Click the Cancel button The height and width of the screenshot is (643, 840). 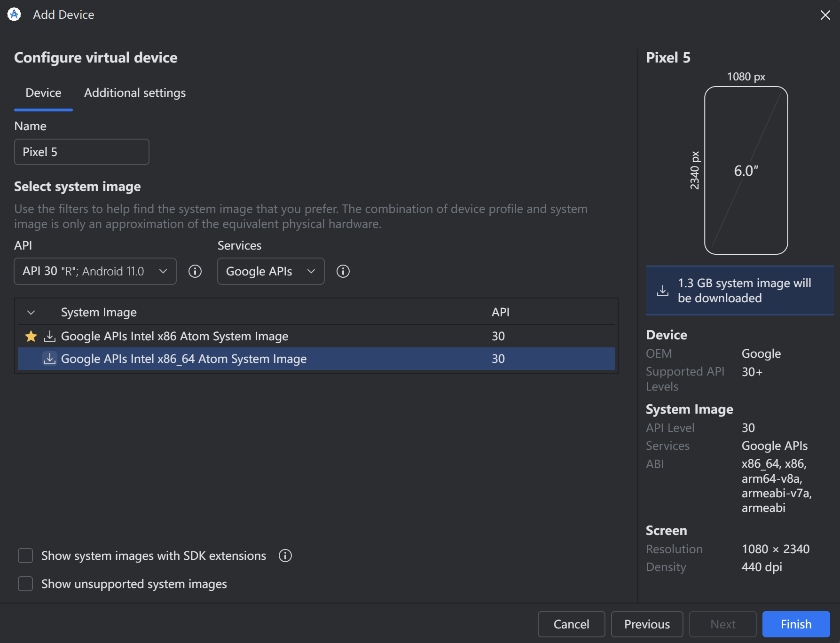pyautogui.click(x=571, y=624)
